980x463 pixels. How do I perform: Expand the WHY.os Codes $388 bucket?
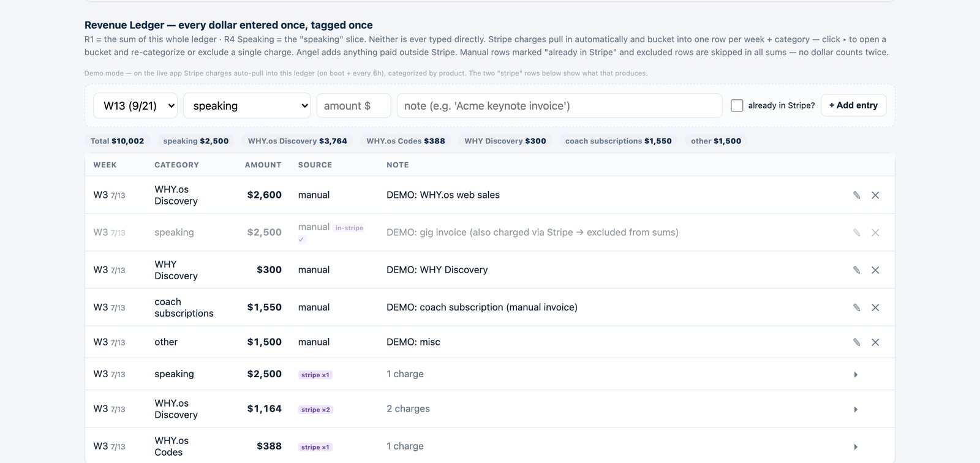click(x=856, y=447)
